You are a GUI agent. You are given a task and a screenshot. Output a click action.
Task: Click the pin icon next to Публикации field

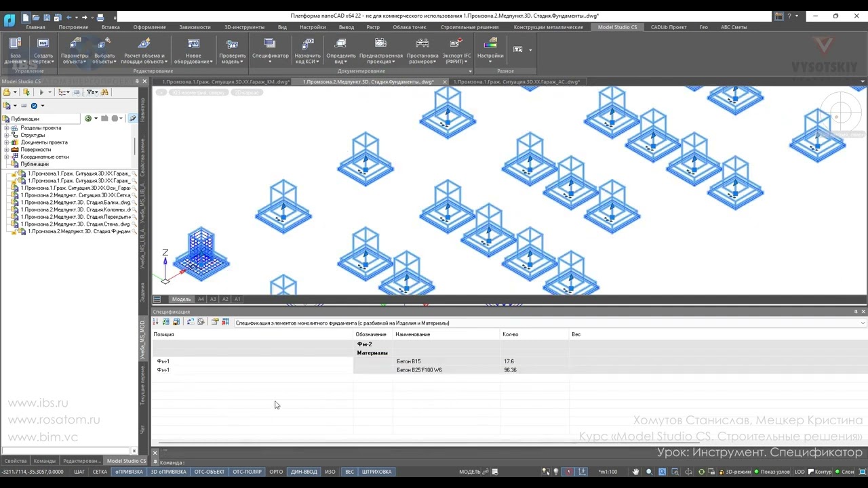[132, 119]
